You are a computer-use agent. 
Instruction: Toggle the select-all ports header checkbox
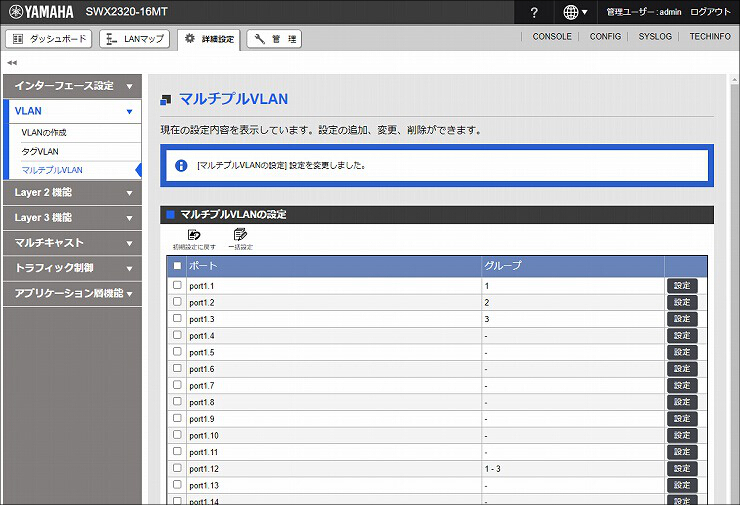click(x=177, y=266)
